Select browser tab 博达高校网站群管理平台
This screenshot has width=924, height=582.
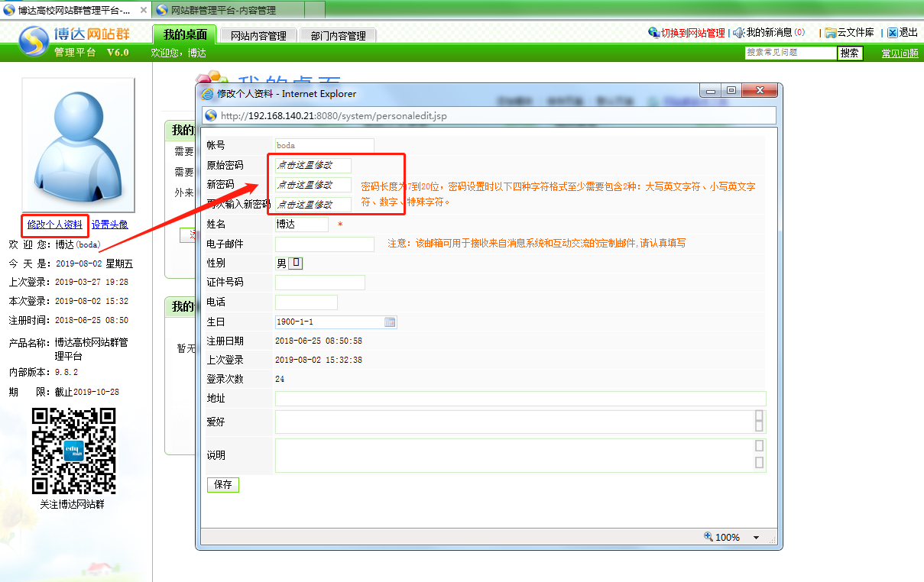(76, 11)
